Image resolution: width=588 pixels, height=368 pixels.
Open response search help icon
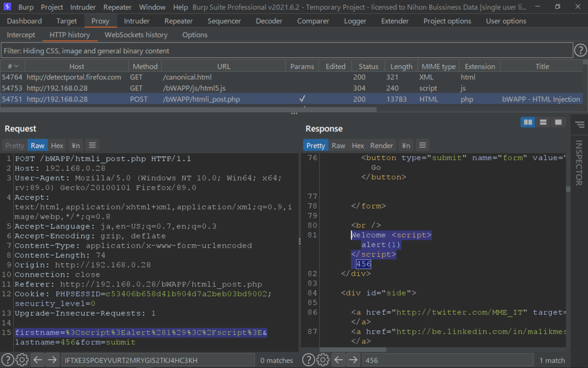click(x=308, y=360)
